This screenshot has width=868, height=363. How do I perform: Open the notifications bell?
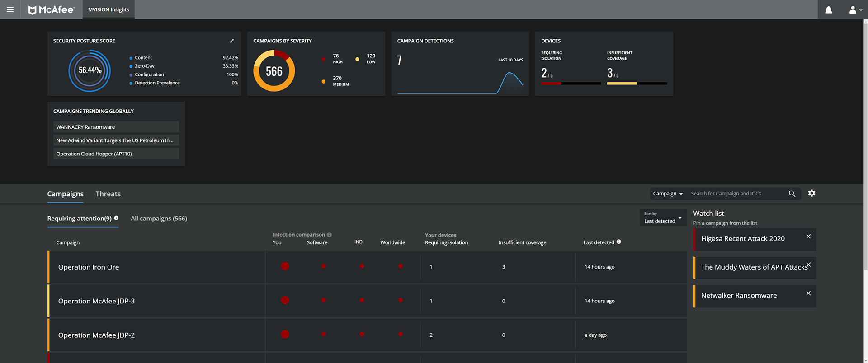pyautogui.click(x=829, y=9)
